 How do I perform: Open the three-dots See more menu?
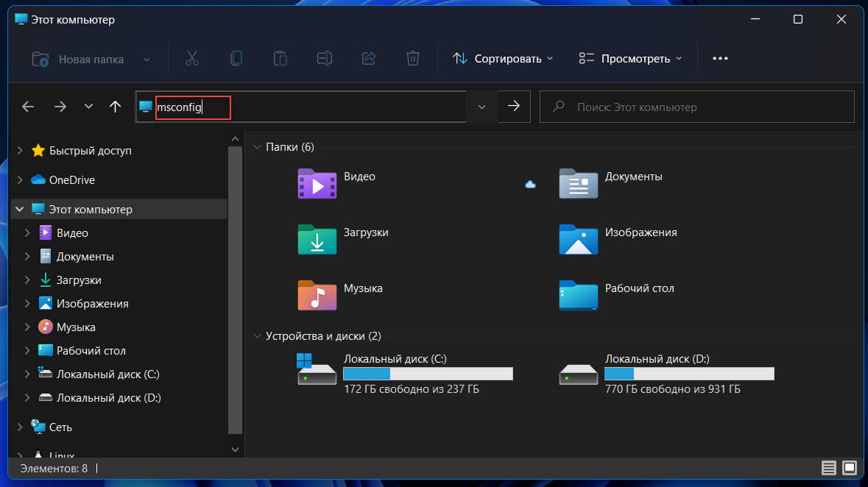click(x=720, y=58)
